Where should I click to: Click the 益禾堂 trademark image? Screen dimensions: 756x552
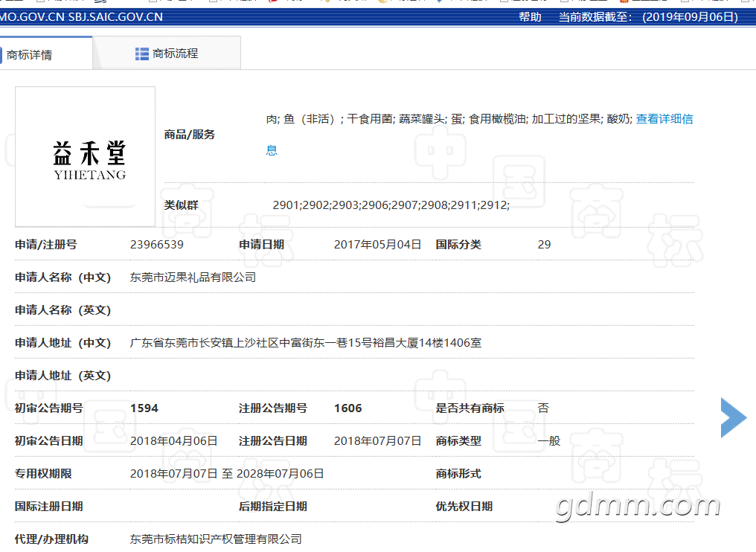pos(86,157)
